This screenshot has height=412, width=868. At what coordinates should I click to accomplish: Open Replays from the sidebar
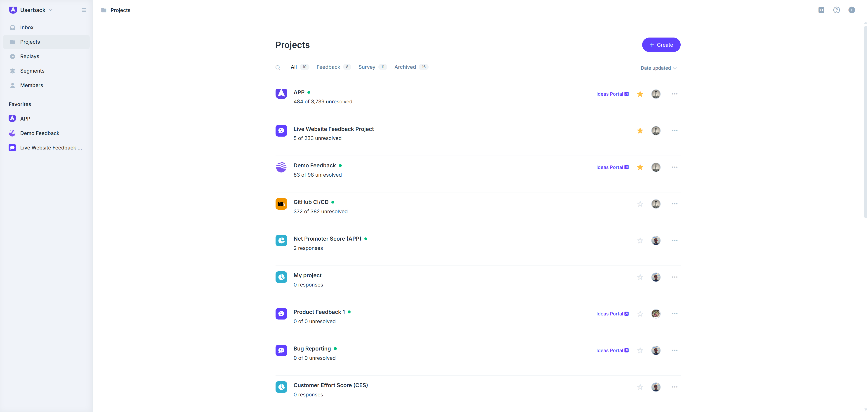29,56
